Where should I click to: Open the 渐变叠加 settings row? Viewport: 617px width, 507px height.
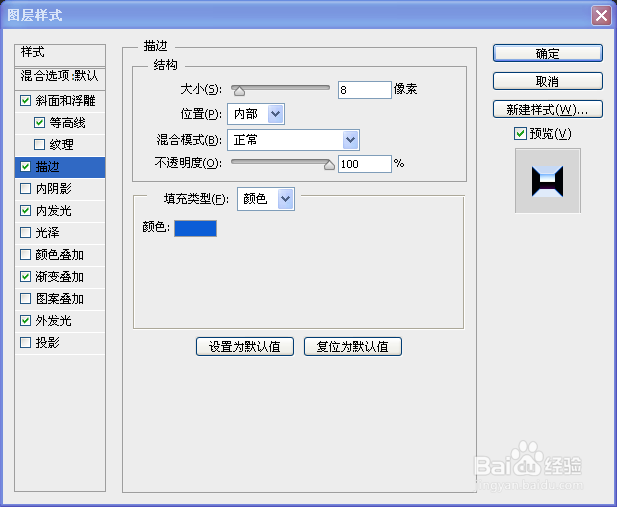pyautogui.click(x=59, y=277)
